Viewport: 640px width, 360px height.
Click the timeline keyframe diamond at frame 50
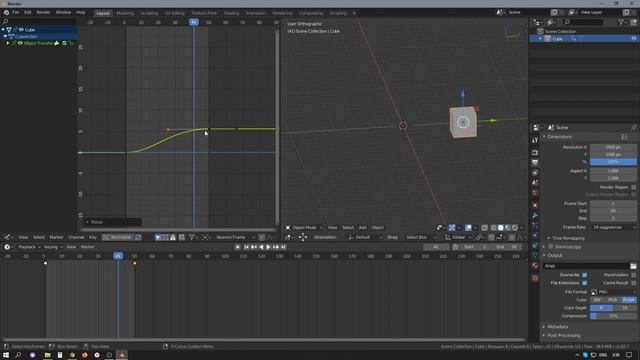pos(135,264)
